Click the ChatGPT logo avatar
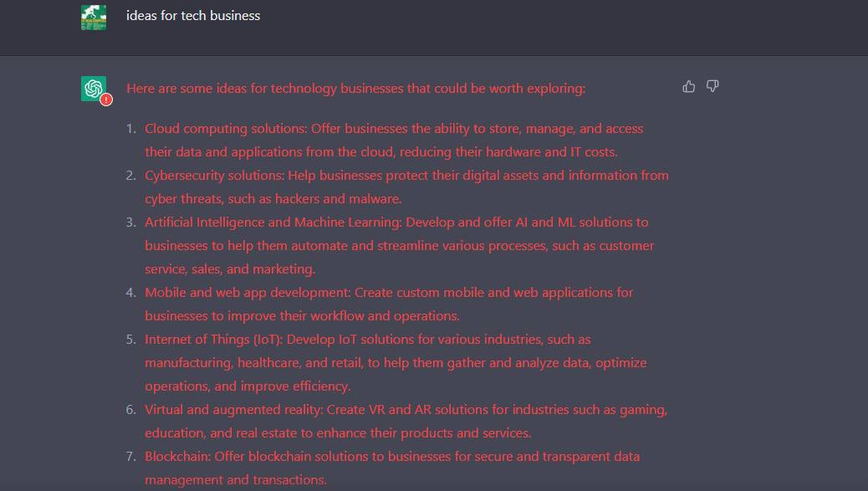 (93, 88)
